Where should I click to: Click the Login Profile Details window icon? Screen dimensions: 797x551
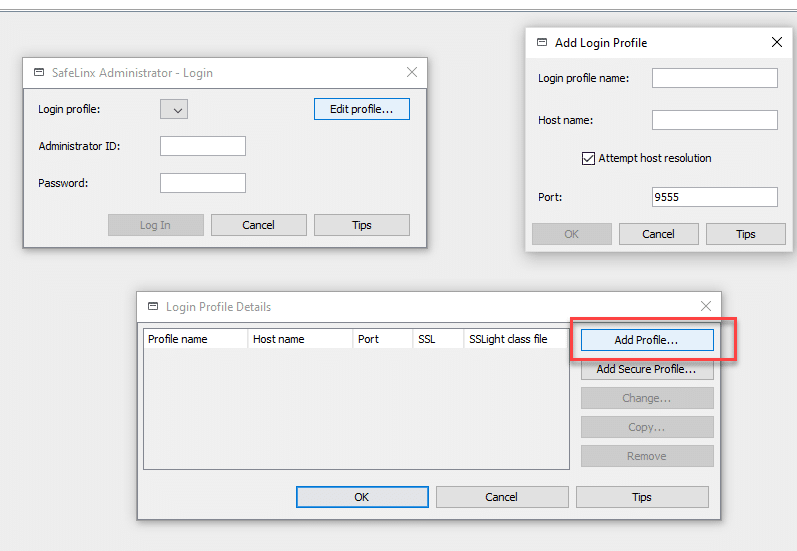pyautogui.click(x=153, y=307)
